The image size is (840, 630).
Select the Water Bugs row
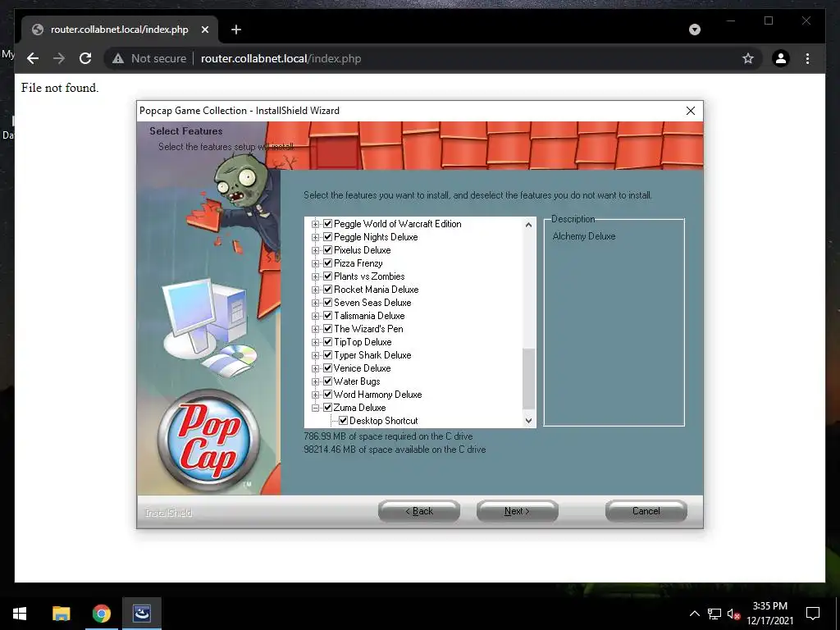click(357, 381)
